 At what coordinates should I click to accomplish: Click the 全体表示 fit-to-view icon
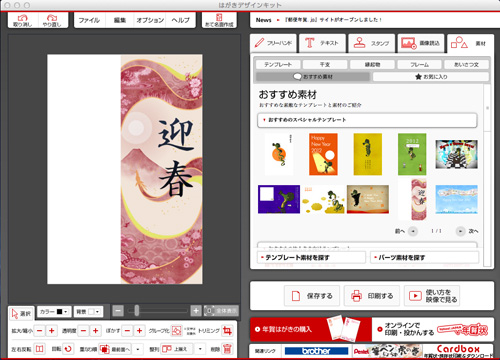tap(221, 311)
